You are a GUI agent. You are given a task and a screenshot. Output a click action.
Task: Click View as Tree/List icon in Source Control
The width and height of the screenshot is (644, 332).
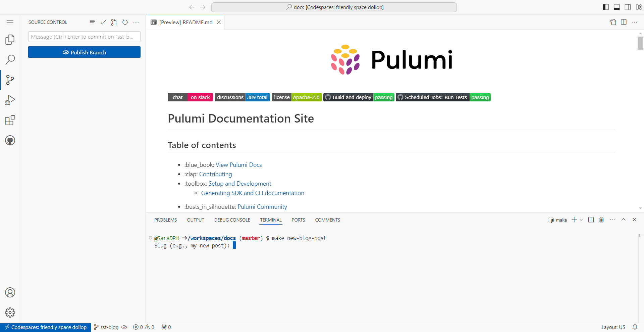92,22
